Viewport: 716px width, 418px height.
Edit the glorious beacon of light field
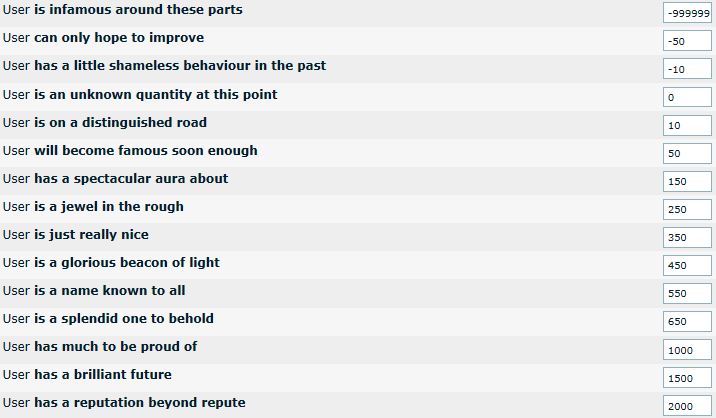[686, 265]
